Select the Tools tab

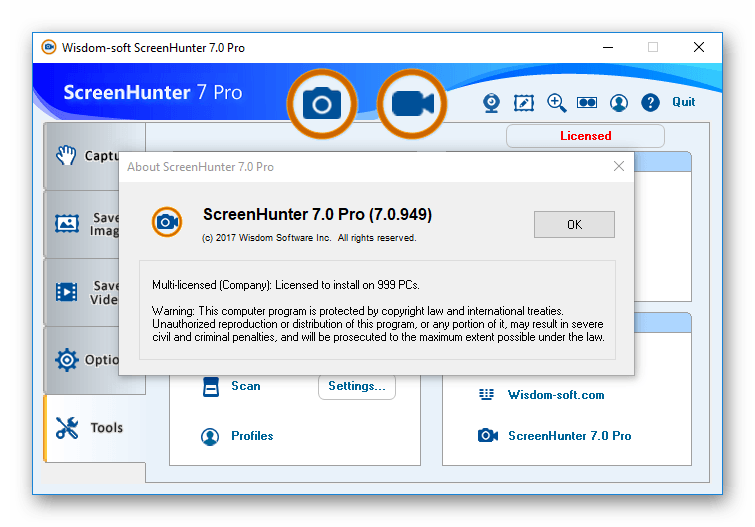click(x=94, y=428)
